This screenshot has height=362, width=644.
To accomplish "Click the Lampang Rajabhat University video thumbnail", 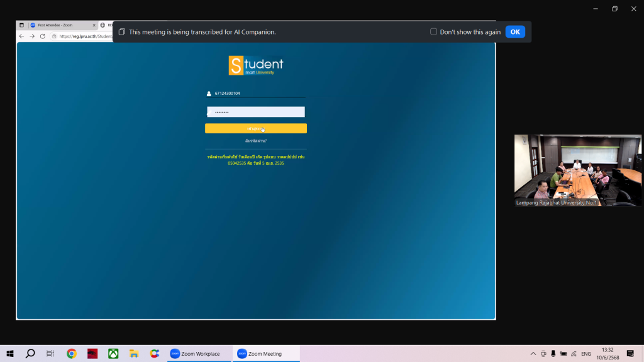I will tap(577, 170).
